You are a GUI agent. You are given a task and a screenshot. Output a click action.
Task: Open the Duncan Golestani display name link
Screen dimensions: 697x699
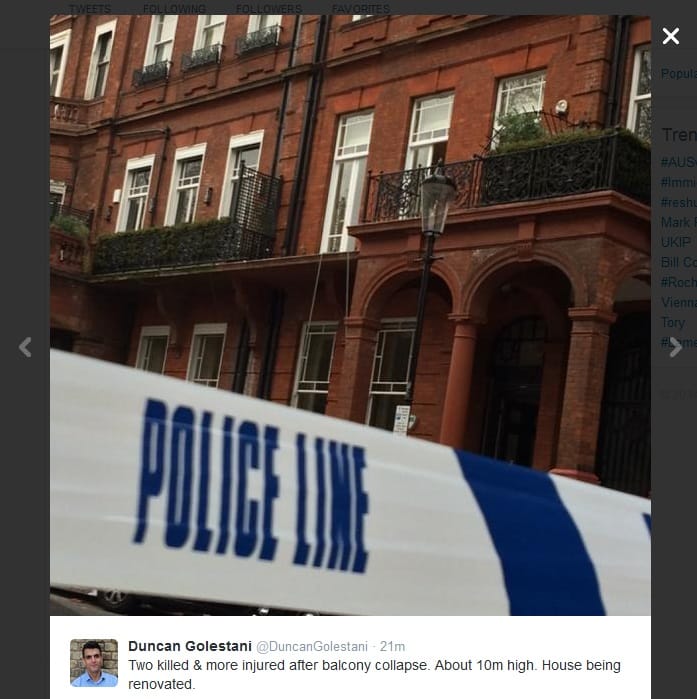tap(190, 646)
